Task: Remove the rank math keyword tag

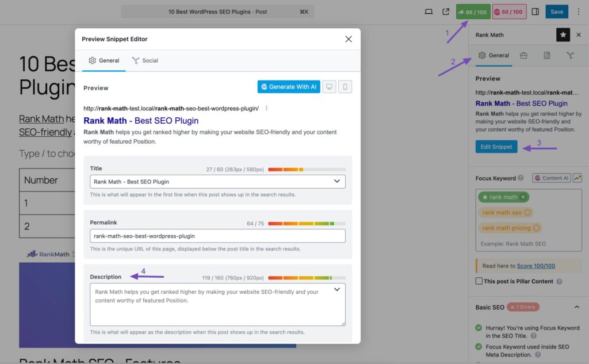Action: [523, 197]
